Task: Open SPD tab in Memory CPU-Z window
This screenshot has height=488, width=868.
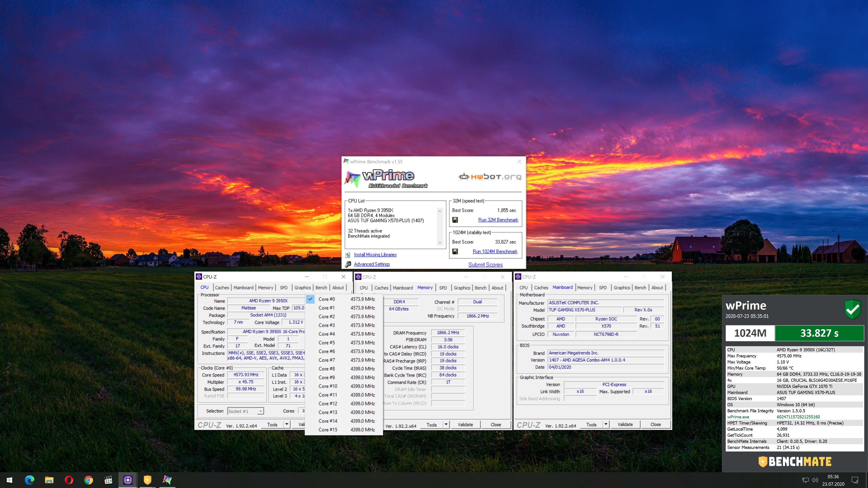Action: 443,288
